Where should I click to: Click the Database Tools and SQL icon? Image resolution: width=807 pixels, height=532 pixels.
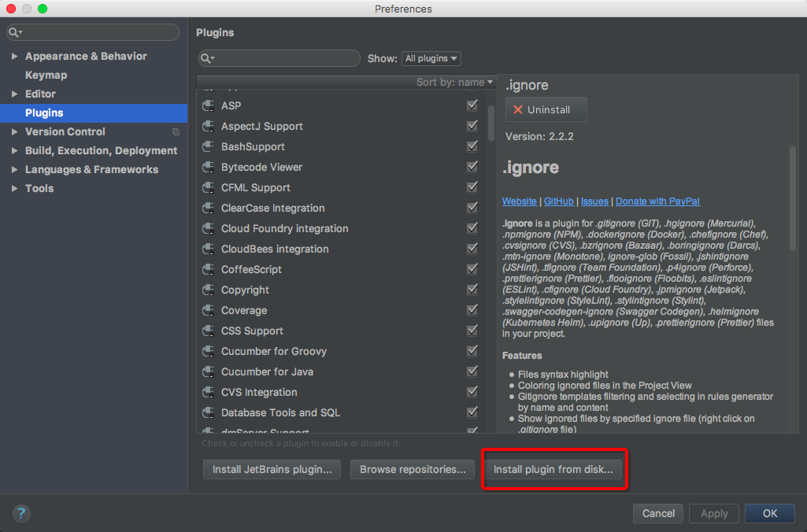pos(209,412)
